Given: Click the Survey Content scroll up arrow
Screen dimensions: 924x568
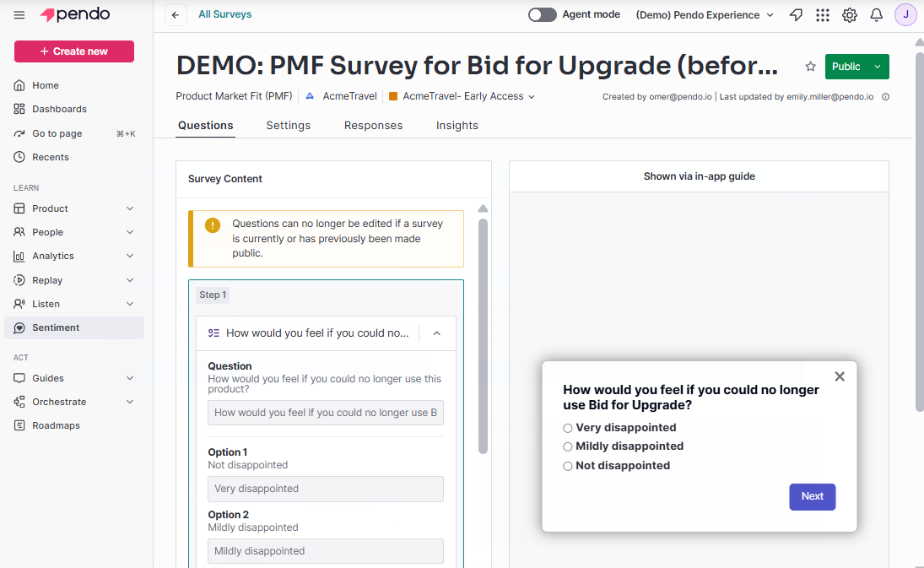Looking at the screenshot, I should pos(484,208).
